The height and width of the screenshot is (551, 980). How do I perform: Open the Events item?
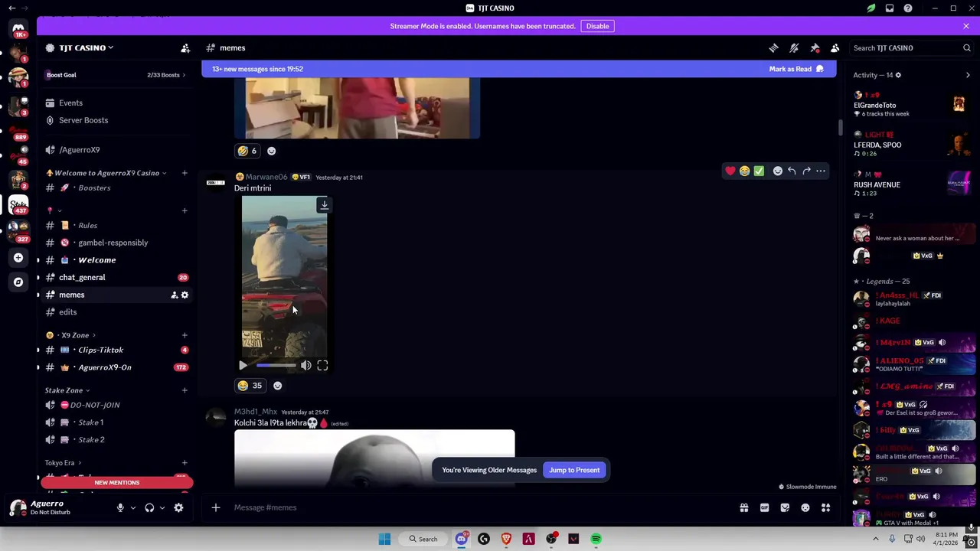[x=116, y=103]
